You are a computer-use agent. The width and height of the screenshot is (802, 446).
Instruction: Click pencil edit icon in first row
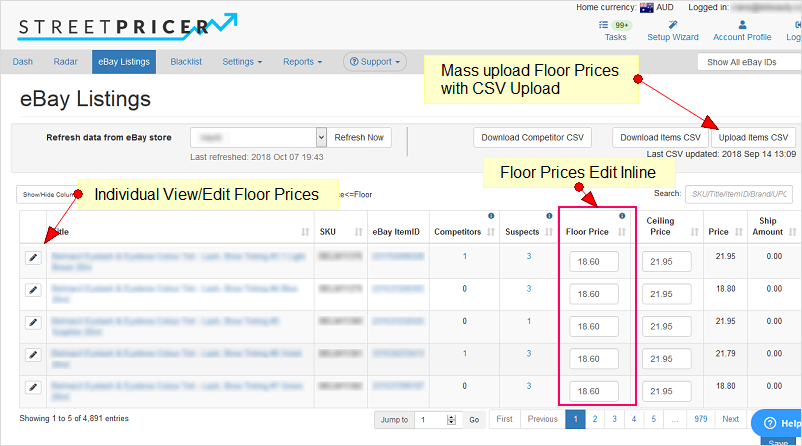pyautogui.click(x=33, y=258)
